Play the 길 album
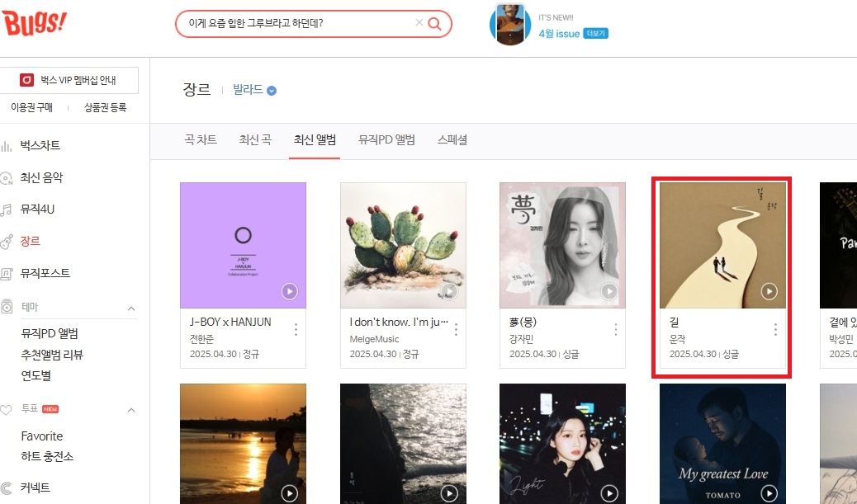Image resolution: width=857 pixels, height=504 pixels. 769,291
